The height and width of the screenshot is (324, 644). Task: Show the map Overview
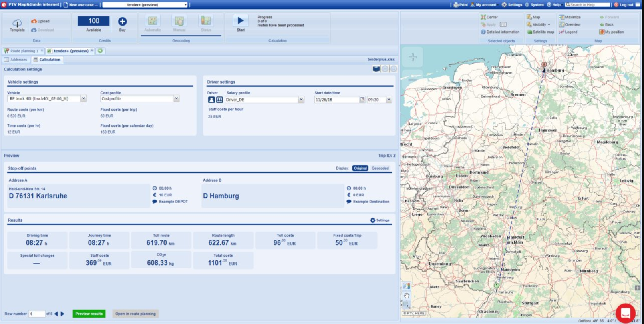tap(570, 24)
